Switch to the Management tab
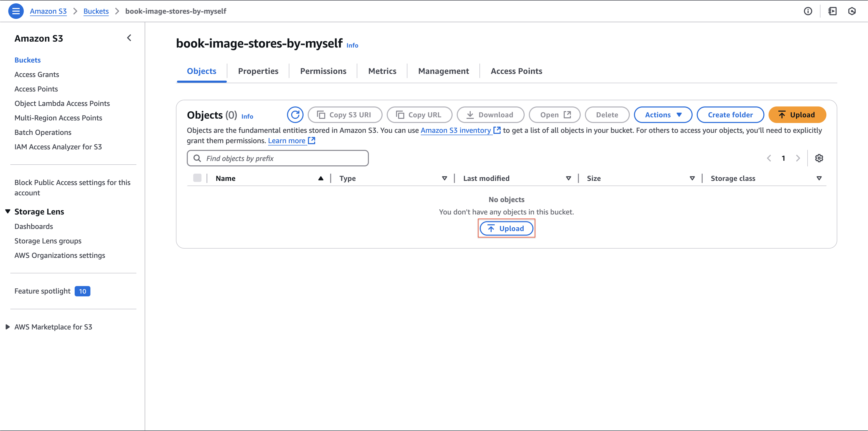 (444, 71)
